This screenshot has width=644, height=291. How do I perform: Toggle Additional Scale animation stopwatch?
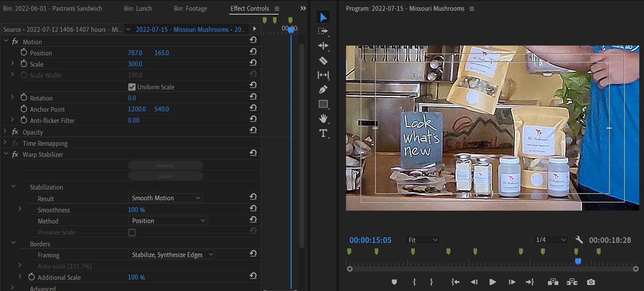pos(31,277)
